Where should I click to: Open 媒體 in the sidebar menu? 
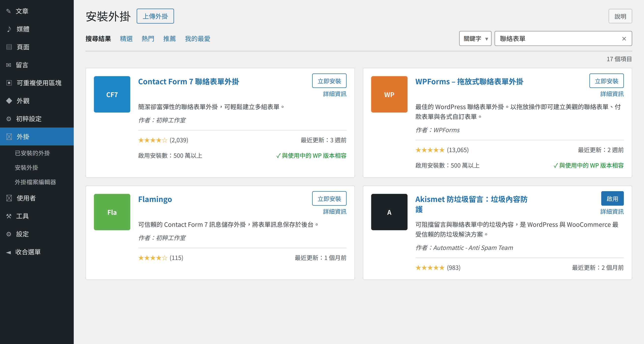tap(37, 29)
